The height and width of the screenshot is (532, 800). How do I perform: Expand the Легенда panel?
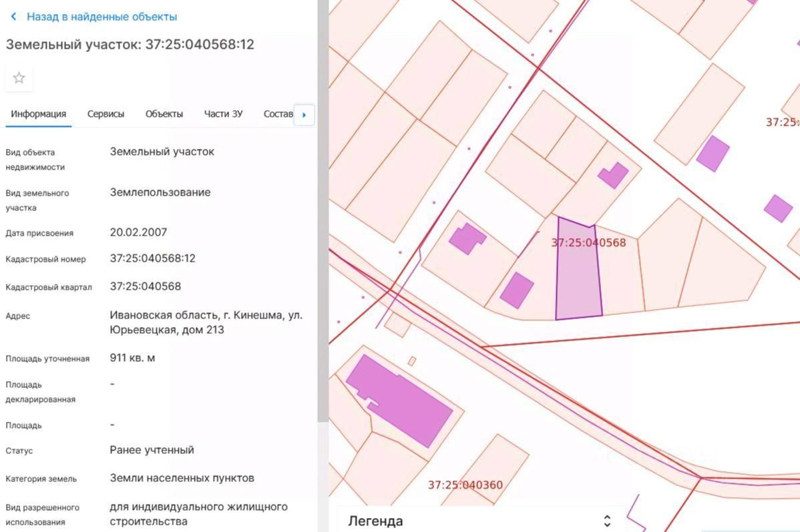click(x=607, y=521)
